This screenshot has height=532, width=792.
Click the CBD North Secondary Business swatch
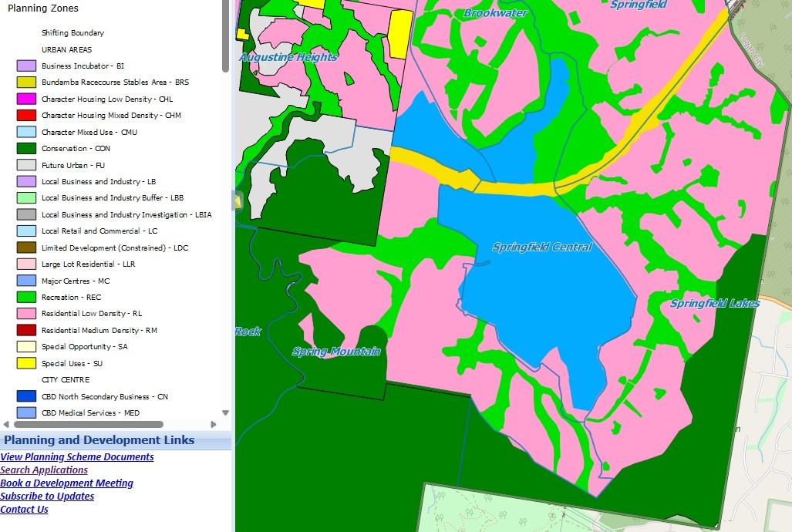coord(26,397)
